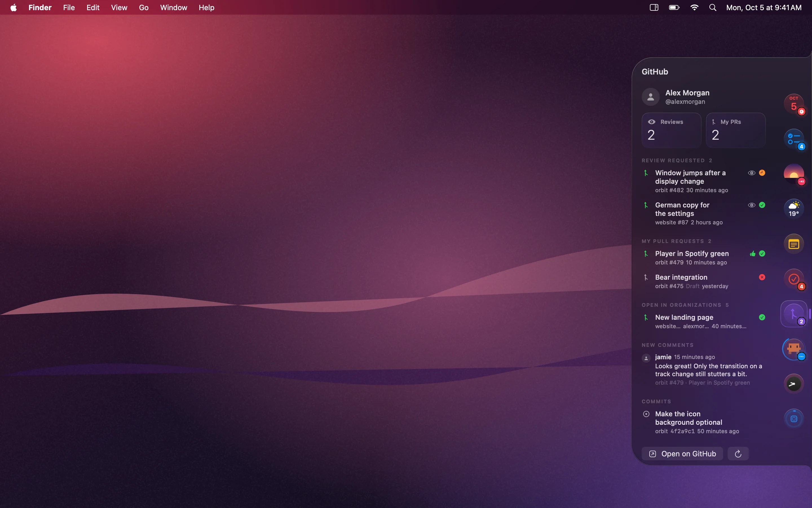Click the green check on New landing page
This screenshot has height=508, width=812.
(x=762, y=317)
